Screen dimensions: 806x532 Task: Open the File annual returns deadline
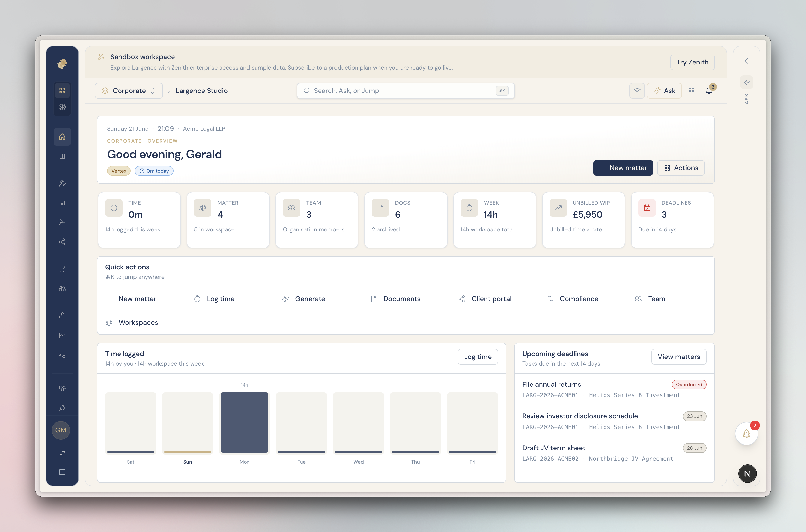point(614,389)
